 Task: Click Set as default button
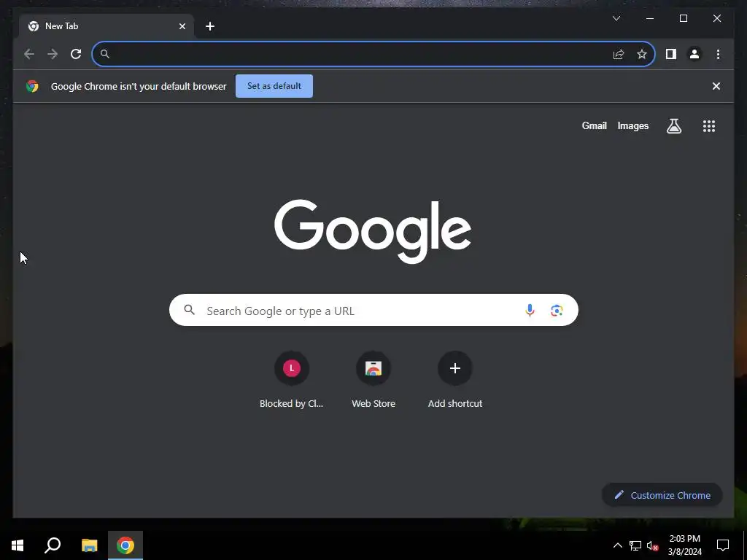click(274, 86)
